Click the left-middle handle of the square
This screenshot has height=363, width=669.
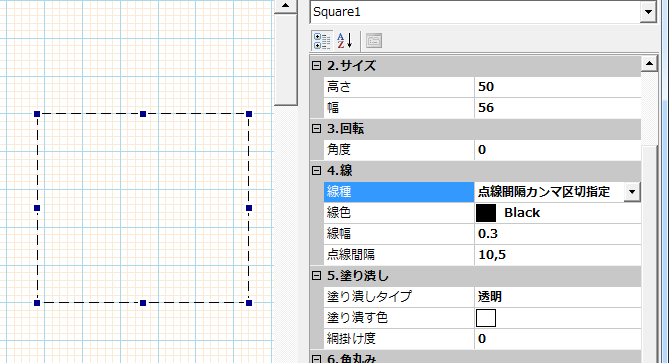[37, 208]
